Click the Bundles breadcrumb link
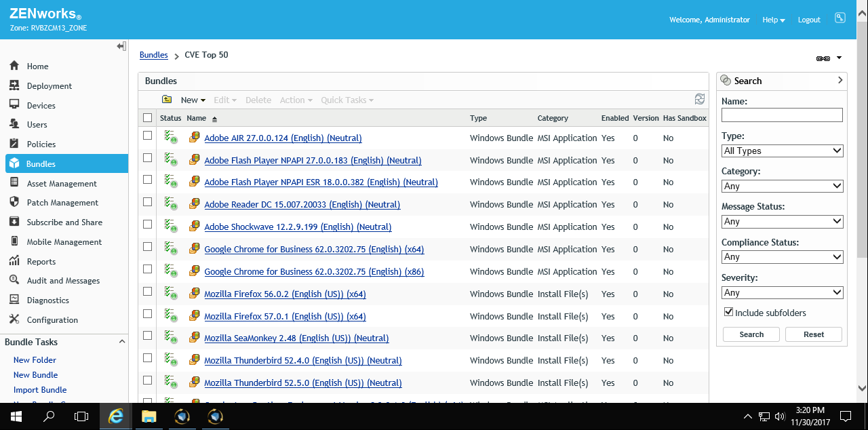Screen dimensions: 868x430 (x=154, y=55)
